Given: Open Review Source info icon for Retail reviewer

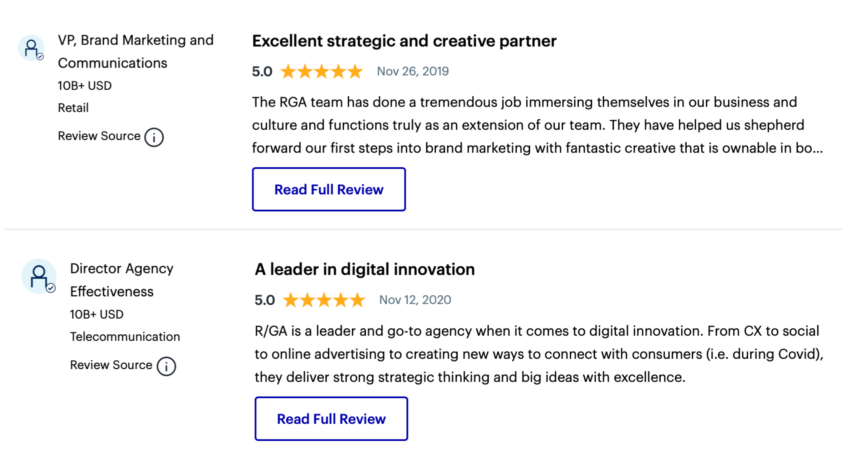Looking at the screenshot, I should 154,137.
